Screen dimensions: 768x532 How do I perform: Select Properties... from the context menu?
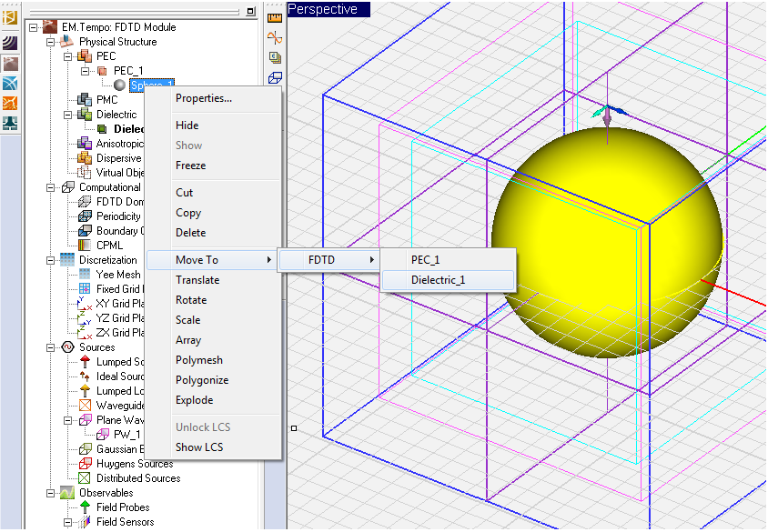pyautogui.click(x=203, y=98)
